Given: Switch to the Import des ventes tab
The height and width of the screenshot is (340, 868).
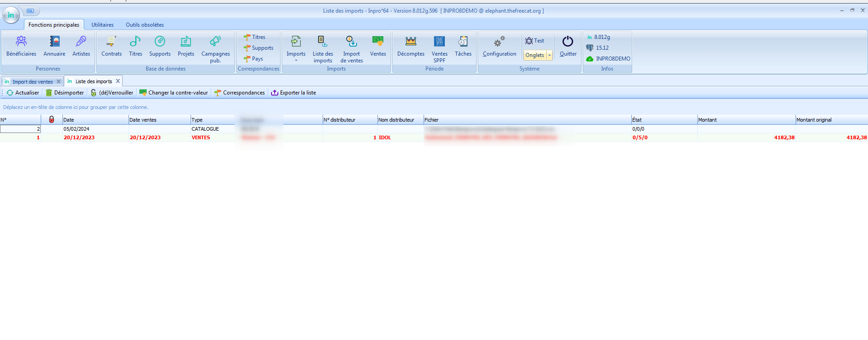Looking at the screenshot, I should pos(32,82).
